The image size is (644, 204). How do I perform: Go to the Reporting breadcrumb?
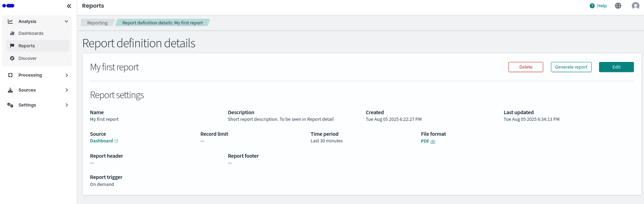pyautogui.click(x=97, y=23)
